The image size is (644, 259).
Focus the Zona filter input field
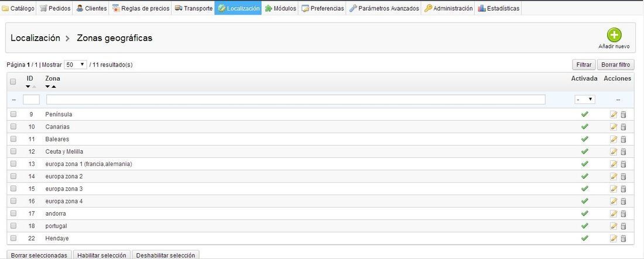[x=296, y=100]
